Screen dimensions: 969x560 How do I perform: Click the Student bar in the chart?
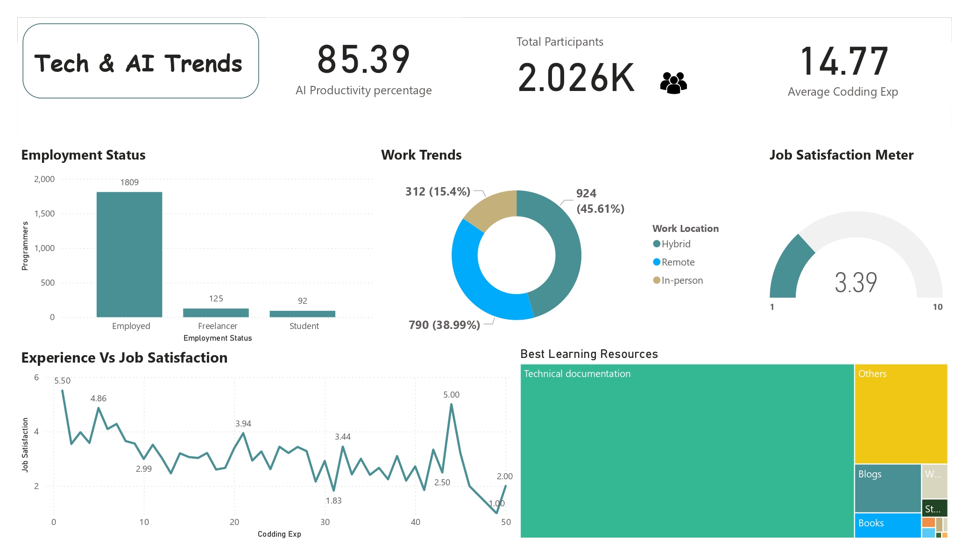(x=303, y=314)
